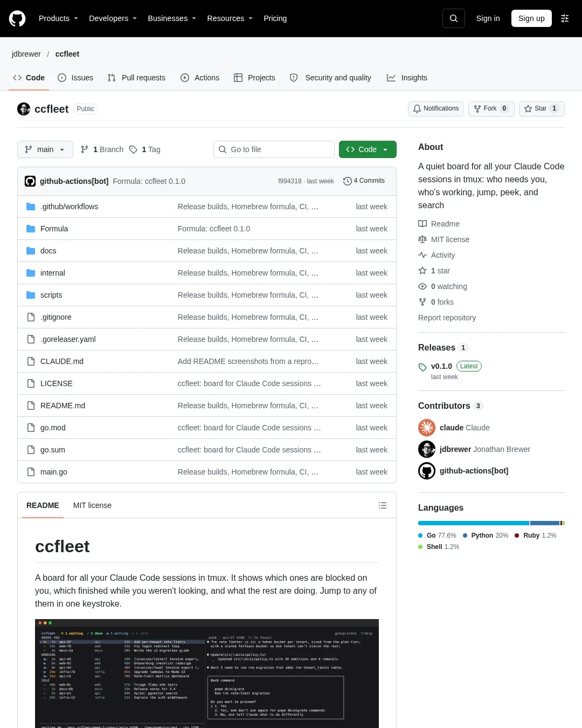Image resolution: width=582 pixels, height=728 pixels.
Task: Open the Insights tab
Action: point(407,78)
